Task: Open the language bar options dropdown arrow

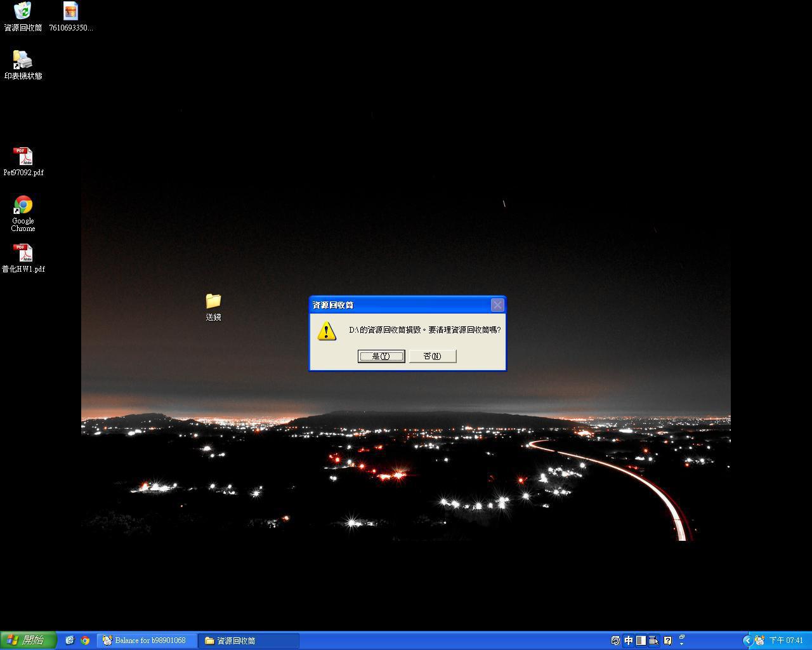Action: pos(682,644)
